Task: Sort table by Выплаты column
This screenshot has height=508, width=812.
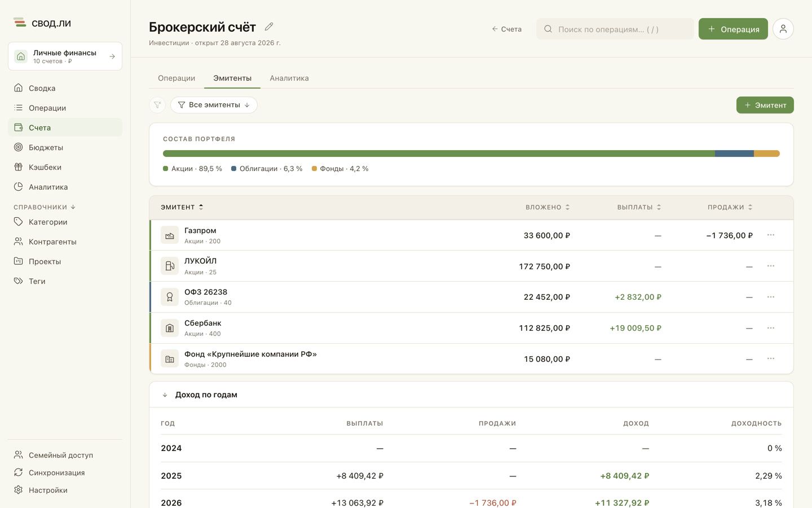Action: pyautogui.click(x=639, y=207)
